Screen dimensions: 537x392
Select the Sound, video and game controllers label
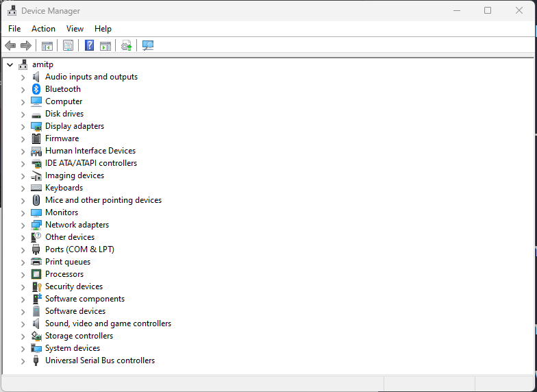108,323
